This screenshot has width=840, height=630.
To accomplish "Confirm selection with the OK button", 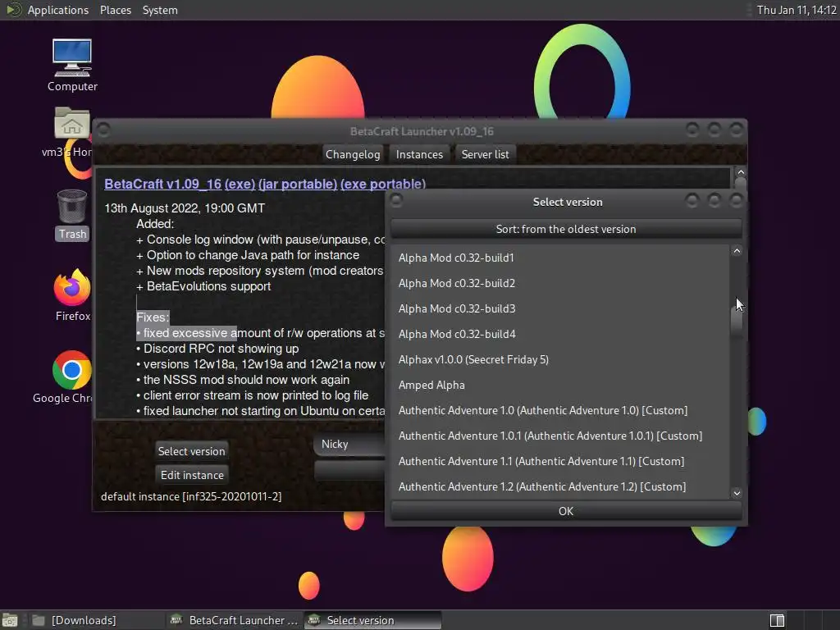I will (x=566, y=511).
